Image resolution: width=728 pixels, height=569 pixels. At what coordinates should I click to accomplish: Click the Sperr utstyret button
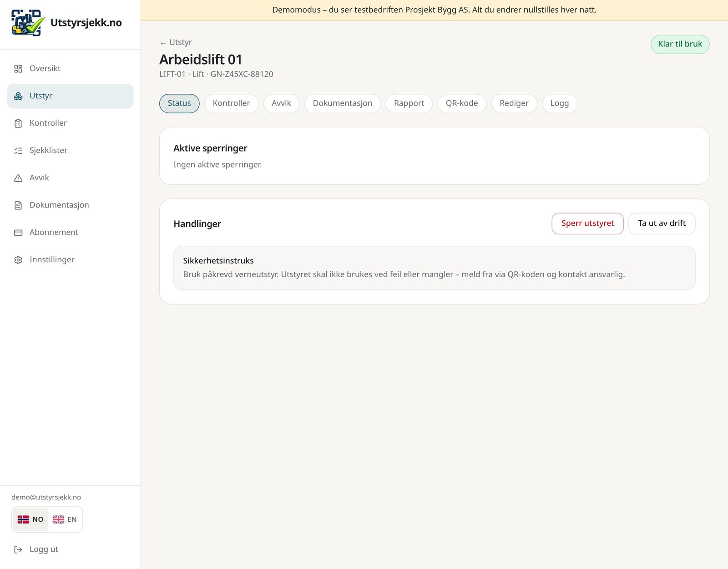(587, 224)
